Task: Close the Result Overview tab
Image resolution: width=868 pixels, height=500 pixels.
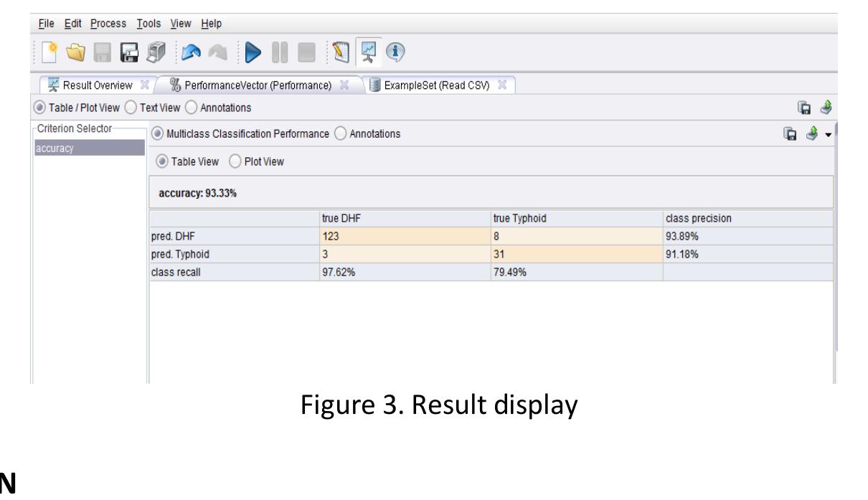Action: (x=144, y=86)
